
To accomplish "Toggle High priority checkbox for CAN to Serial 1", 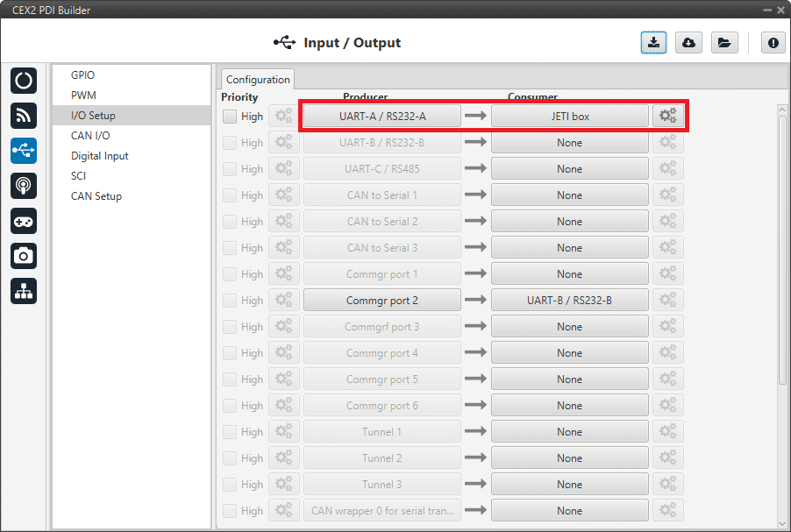I will [x=230, y=195].
